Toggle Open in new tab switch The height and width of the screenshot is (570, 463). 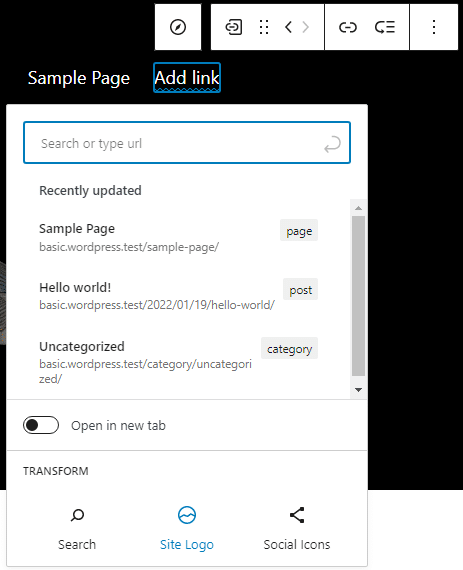pos(41,425)
